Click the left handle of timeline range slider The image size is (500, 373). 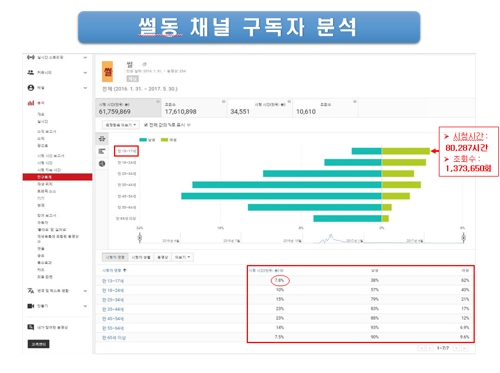point(140,238)
